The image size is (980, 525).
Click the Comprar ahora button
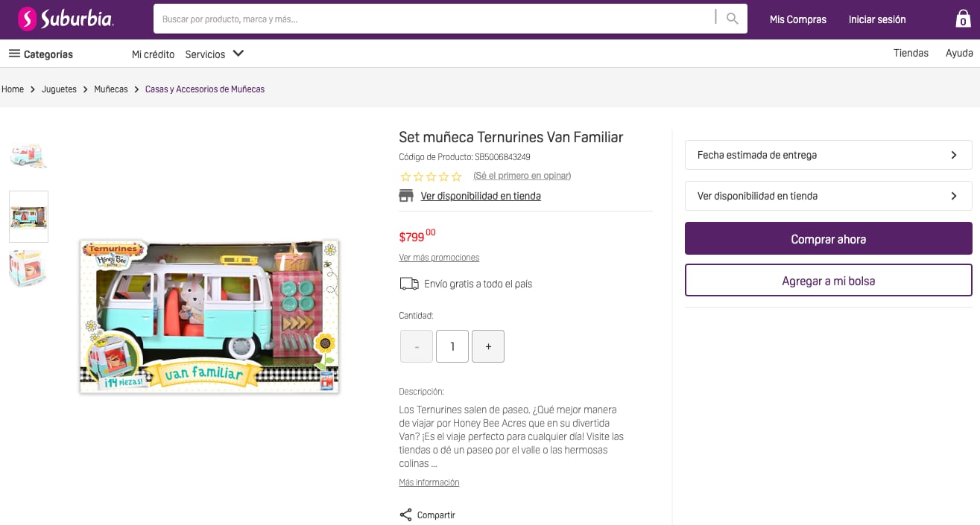point(828,239)
